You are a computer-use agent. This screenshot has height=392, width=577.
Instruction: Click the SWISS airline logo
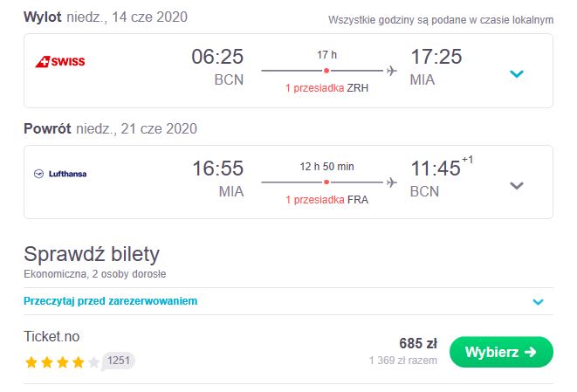[60, 61]
